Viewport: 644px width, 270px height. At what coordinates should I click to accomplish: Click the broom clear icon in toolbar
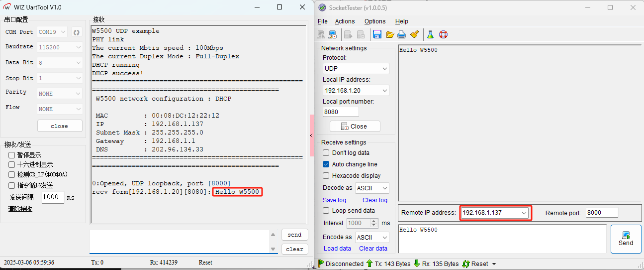point(414,34)
